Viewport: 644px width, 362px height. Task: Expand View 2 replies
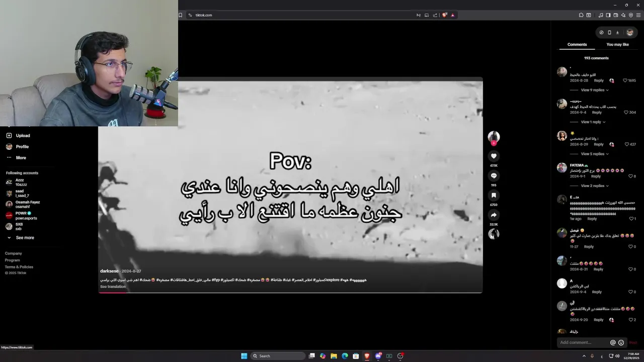click(595, 186)
